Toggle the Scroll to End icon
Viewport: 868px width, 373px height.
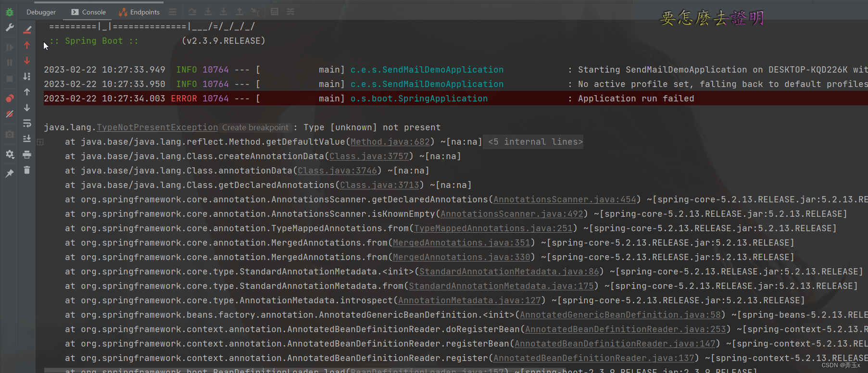click(27, 139)
